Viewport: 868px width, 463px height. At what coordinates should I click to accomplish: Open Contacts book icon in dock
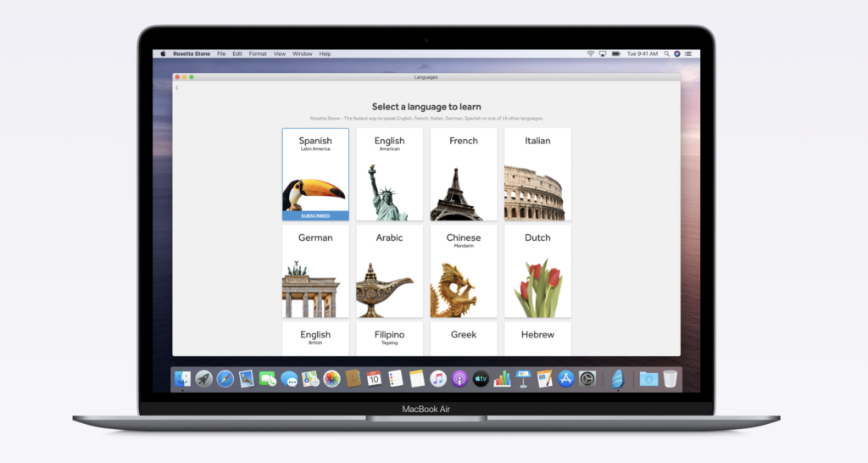point(353,379)
